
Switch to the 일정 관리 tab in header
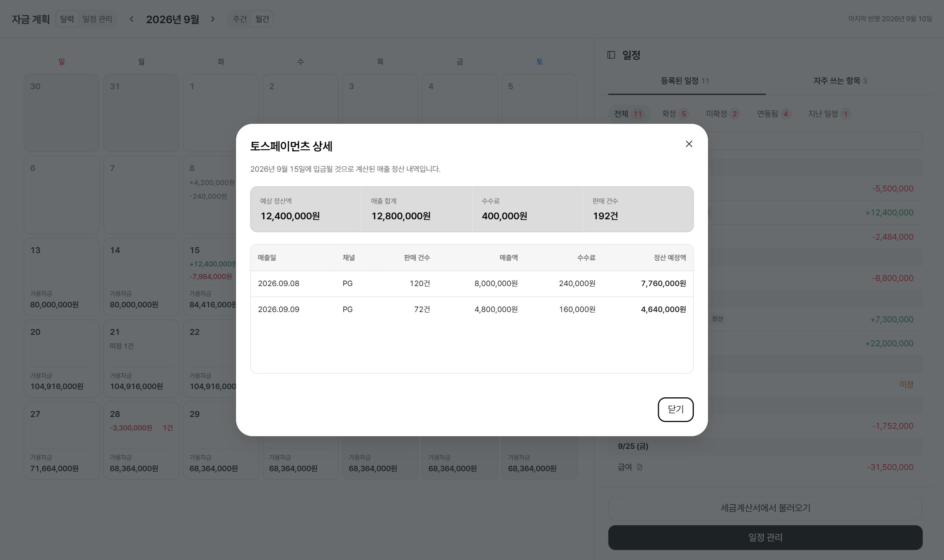click(97, 19)
